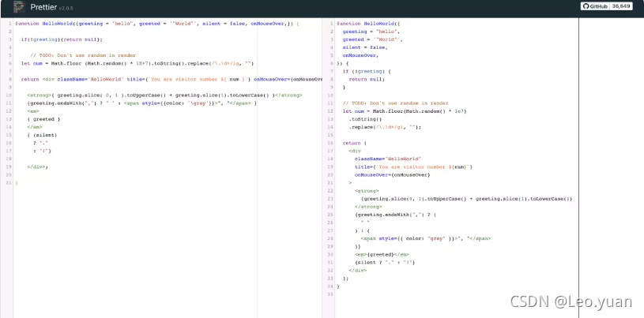Click the output line 'onMouseOver,'

[x=360, y=55]
